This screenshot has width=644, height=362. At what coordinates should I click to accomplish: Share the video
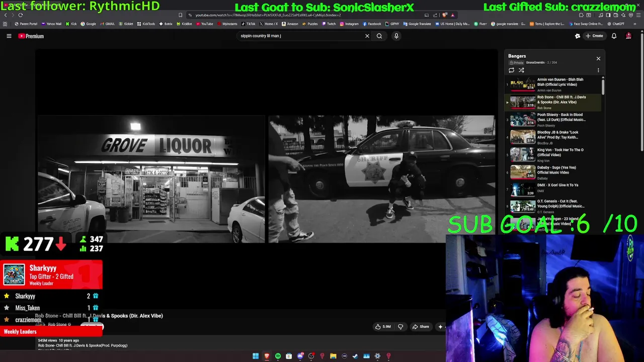(x=421, y=327)
